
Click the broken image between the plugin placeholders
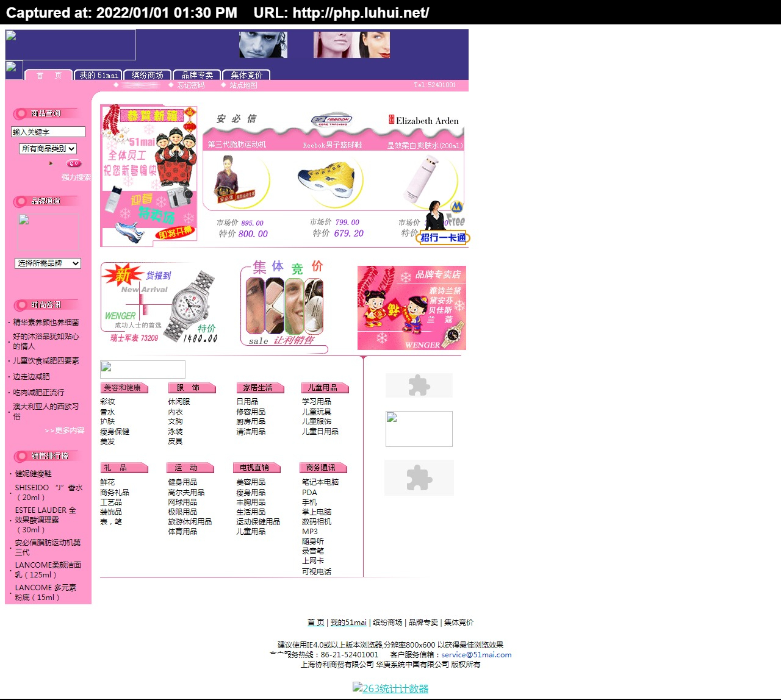(419, 429)
